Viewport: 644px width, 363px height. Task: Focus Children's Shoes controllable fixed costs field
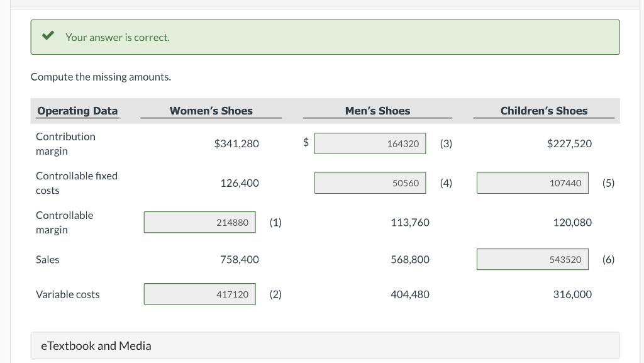[532, 183]
